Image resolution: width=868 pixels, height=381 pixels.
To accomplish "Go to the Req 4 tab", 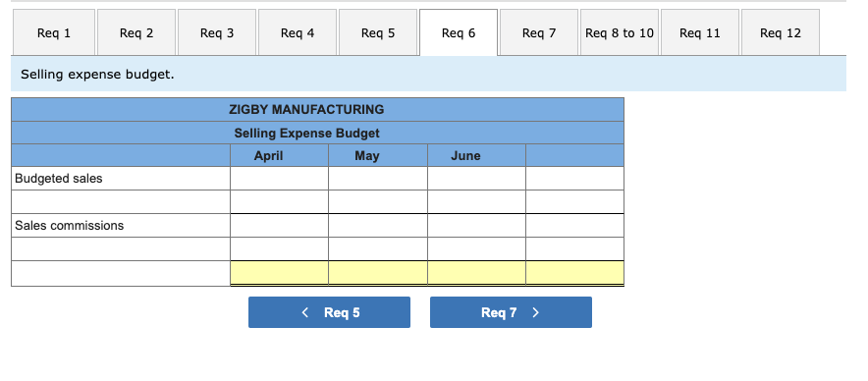I will click(298, 32).
